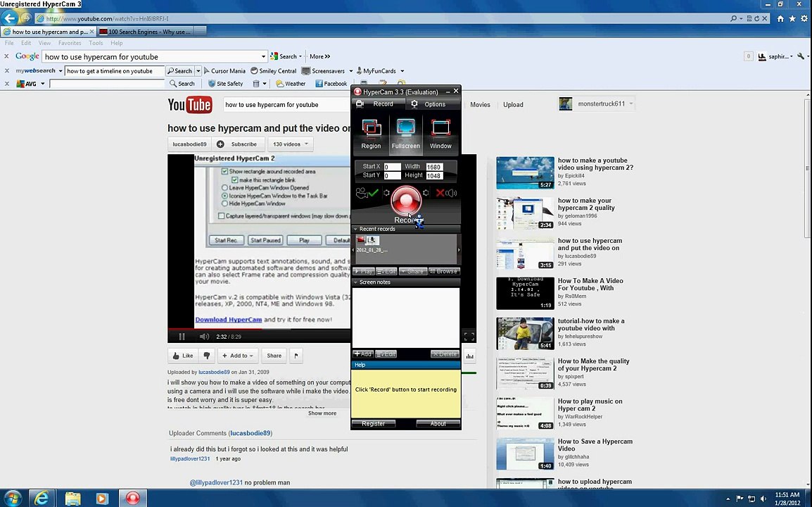
Task: Open YouTube Movies link
Action: click(480, 105)
